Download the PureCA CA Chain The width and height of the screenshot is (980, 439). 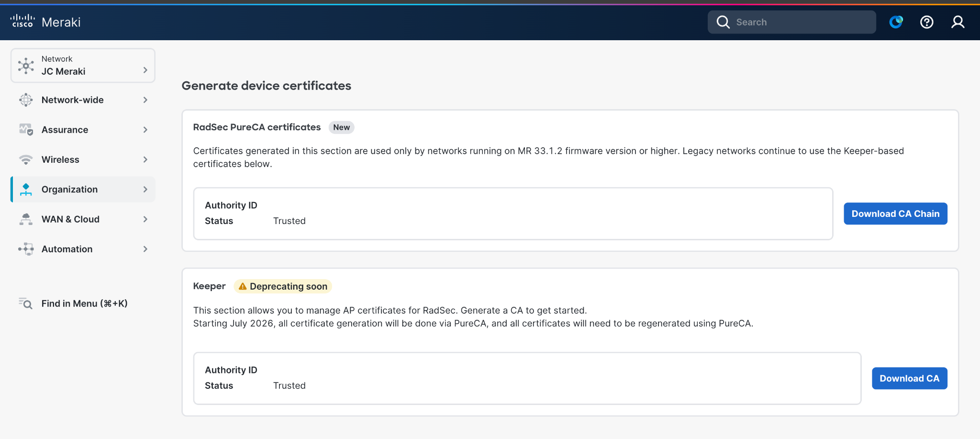[x=895, y=214]
